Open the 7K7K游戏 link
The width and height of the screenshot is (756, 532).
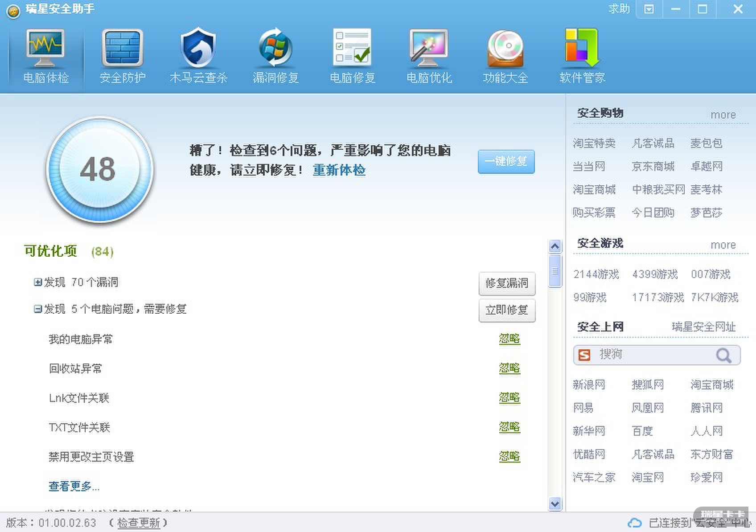click(x=715, y=298)
